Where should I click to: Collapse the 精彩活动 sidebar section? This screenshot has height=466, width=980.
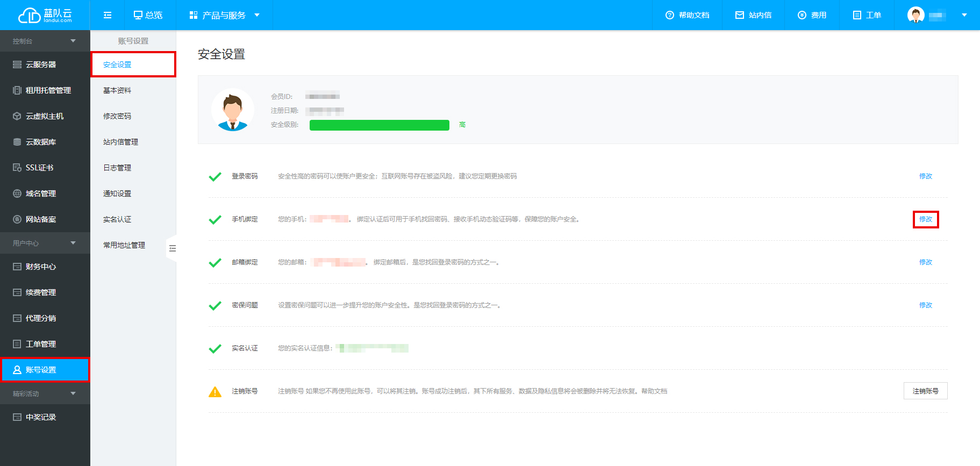pos(73,393)
